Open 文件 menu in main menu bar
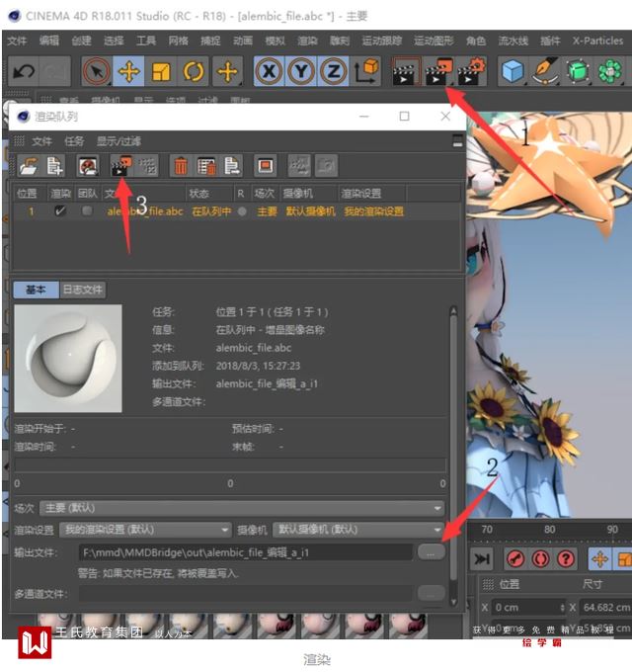This screenshot has height=672, width=632. point(17,41)
